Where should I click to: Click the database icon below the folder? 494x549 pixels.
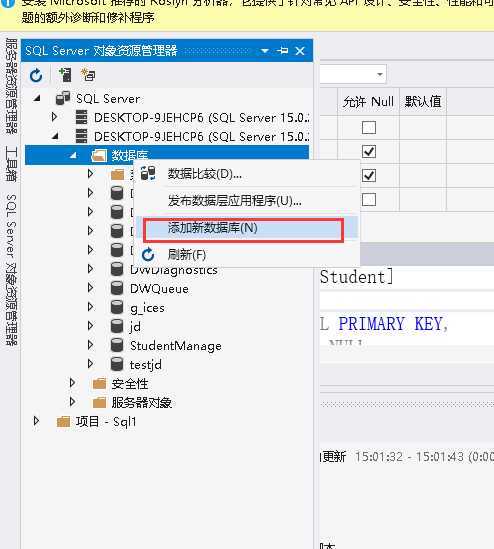point(117,193)
